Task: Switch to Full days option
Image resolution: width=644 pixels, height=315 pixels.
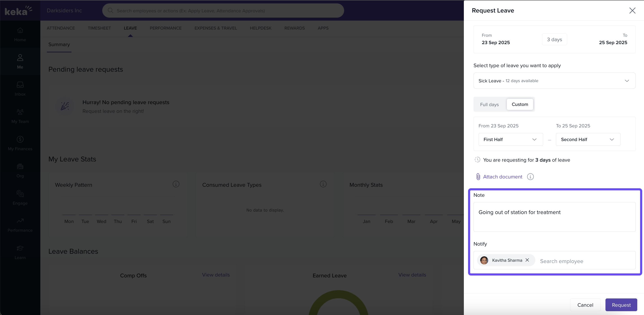Action: [489, 104]
